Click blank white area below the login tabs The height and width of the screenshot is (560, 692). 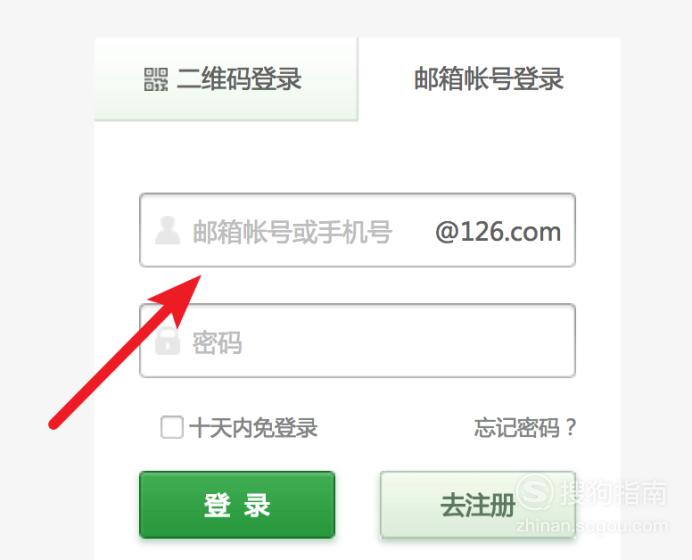[357, 157]
